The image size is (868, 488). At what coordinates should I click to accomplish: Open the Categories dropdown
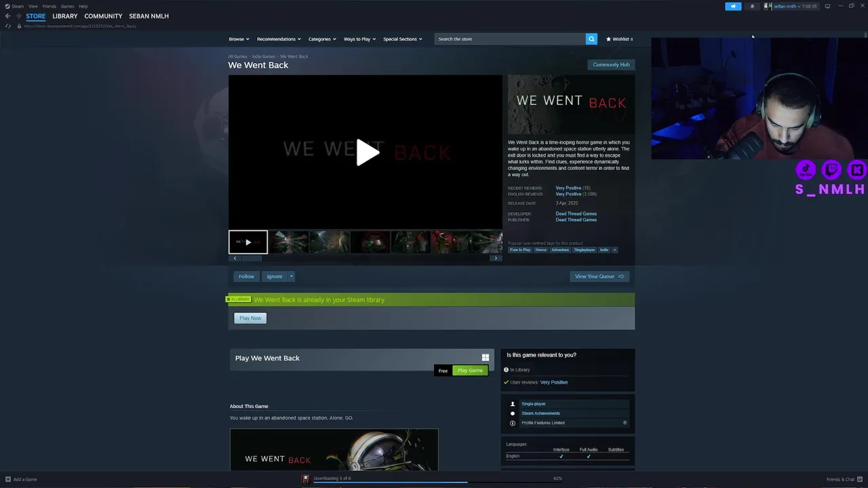[322, 39]
